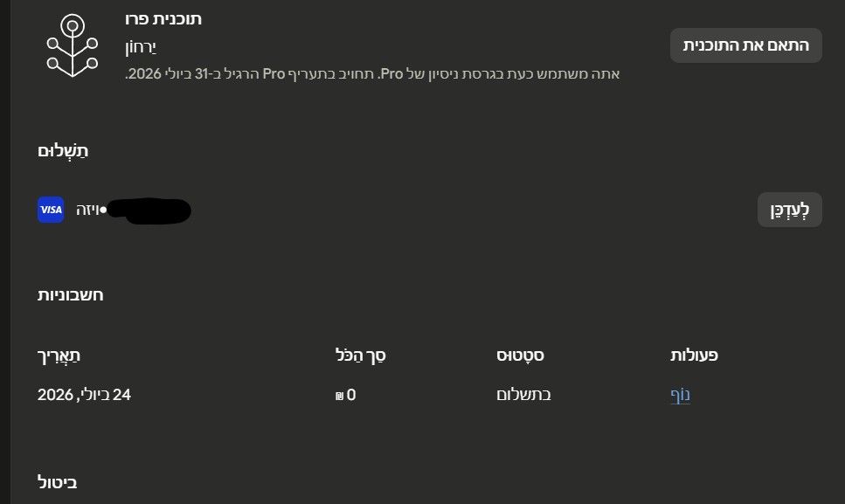845x504 pixels.
Task: Select the invoice dated 24 ביולי, 2026
Action: pyautogui.click(x=84, y=395)
